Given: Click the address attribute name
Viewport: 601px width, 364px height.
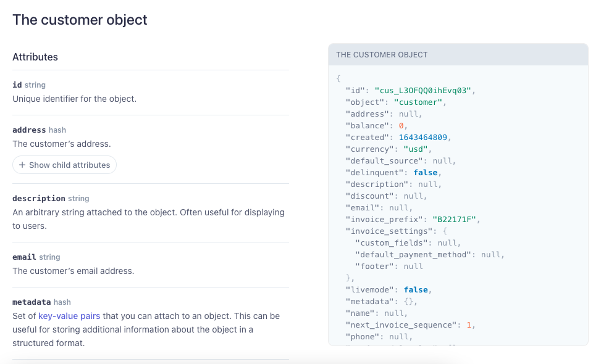Looking at the screenshot, I should (x=29, y=130).
